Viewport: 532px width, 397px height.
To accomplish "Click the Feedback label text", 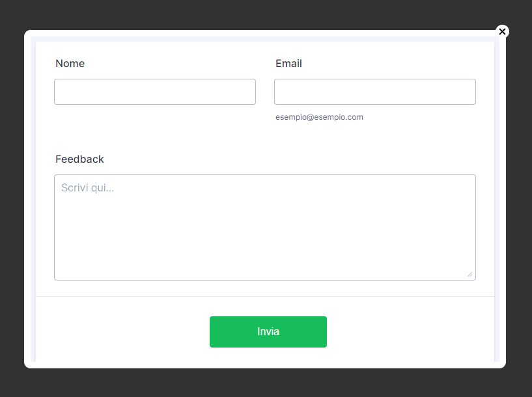I will (79, 159).
